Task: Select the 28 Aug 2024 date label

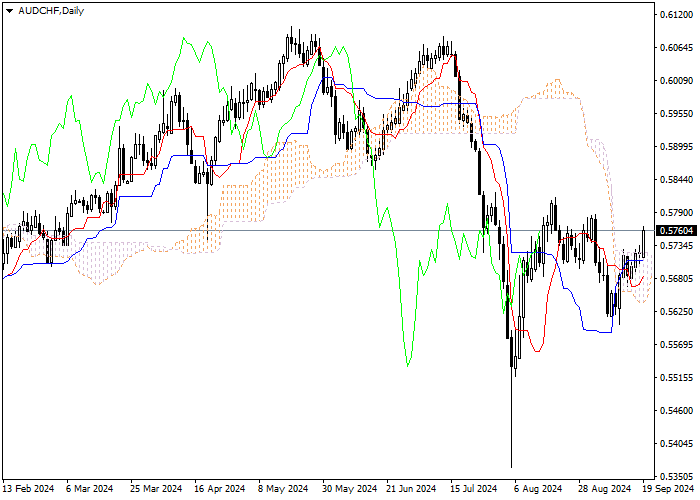Action: 605,489
